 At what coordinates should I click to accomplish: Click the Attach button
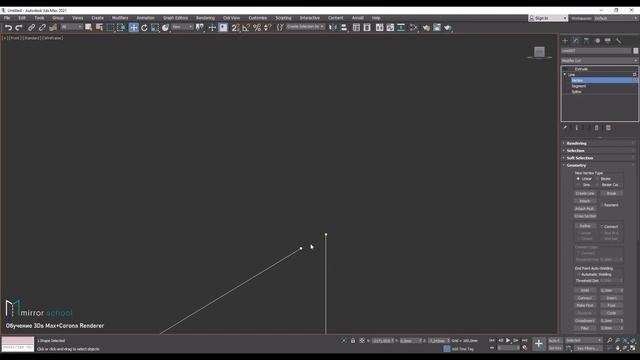pyautogui.click(x=585, y=201)
